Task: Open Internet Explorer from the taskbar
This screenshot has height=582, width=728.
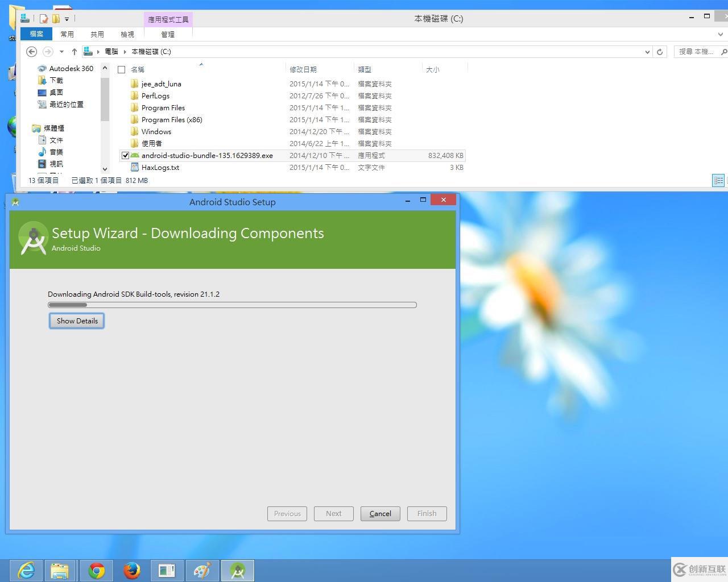Action: [x=26, y=570]
